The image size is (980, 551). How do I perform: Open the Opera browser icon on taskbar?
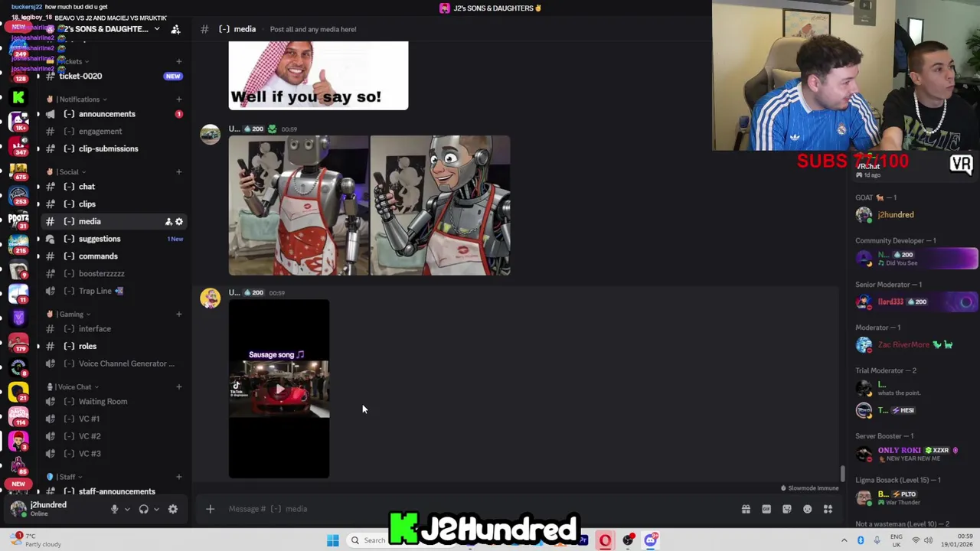605,540
